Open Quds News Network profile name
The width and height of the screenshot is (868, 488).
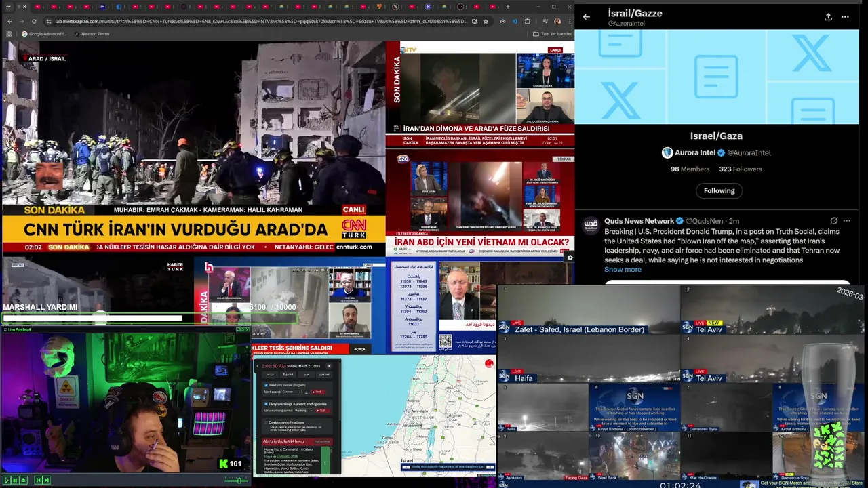639,221
